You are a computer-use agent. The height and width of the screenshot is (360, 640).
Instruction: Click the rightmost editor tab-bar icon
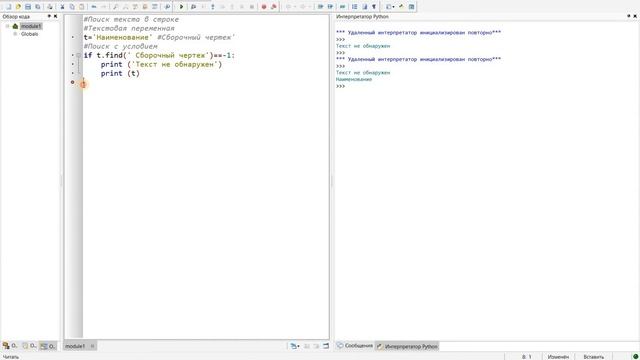click(326, 346)
